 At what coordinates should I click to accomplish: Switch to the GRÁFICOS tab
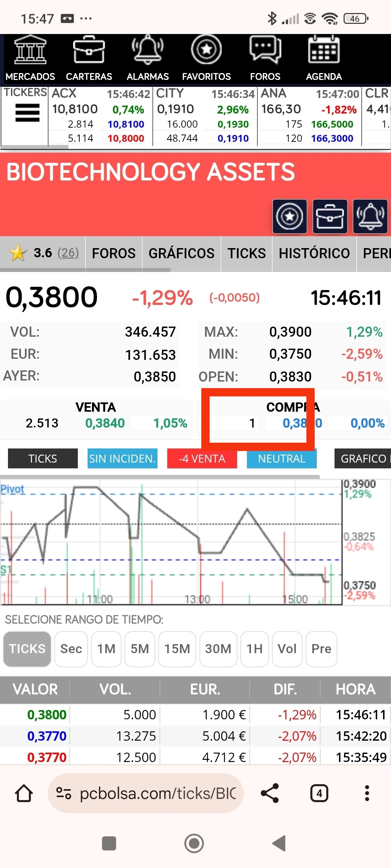(x=181, y=253)
